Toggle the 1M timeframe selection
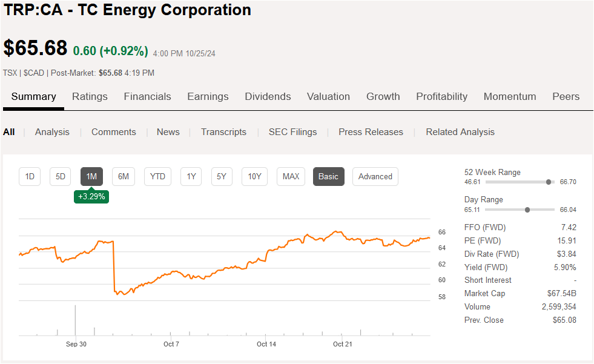 (x=91, y=176)
